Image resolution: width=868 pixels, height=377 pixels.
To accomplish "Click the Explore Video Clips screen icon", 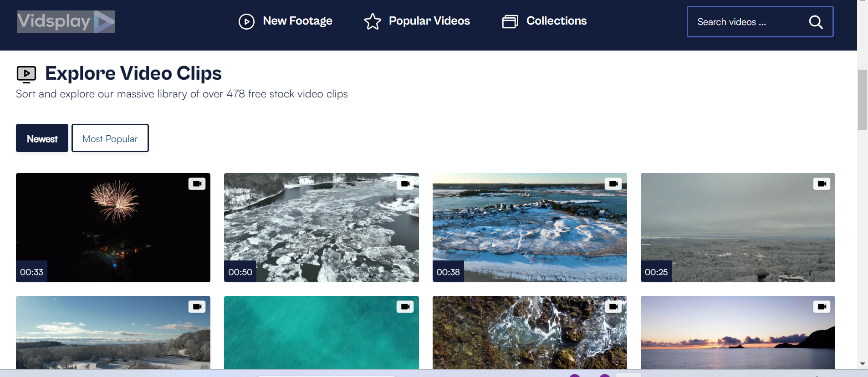I will (26, 74).
